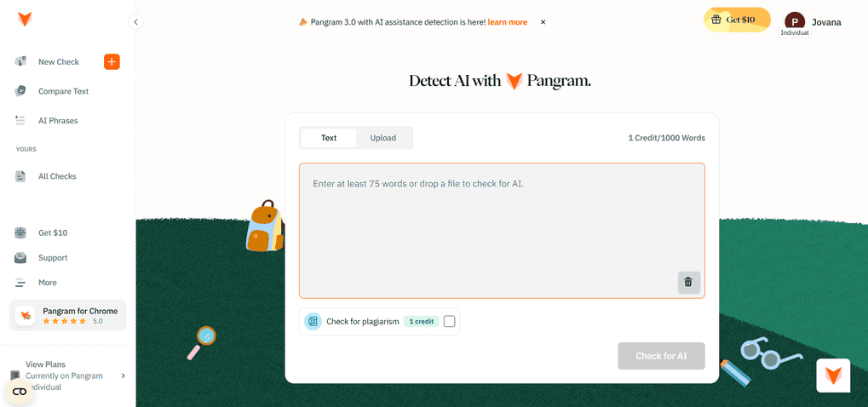Image resolution: width=868 pixels, height=407 pixels.
Task: Follow the 'learn more' link in announcement banner
Action: coord(508,22)
